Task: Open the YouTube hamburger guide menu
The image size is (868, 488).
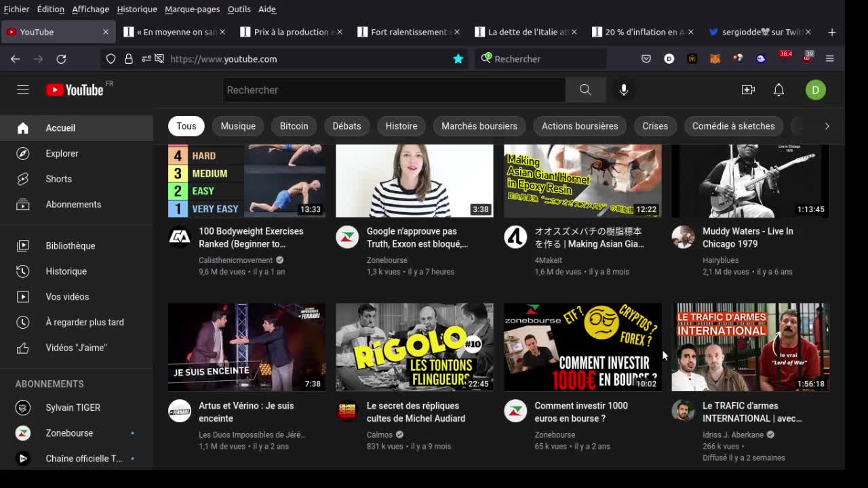Action: pos(23,89)
